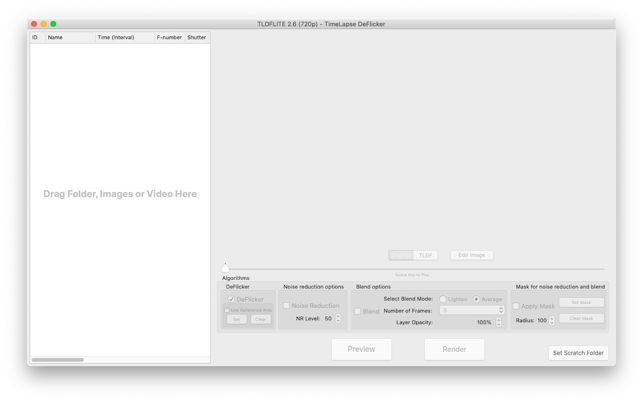Sort by the Shutter column header
643x402 pixels.
click(197, 37)
